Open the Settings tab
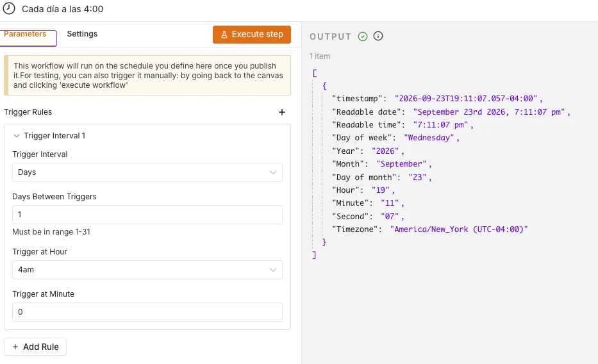 [x=82, y=34]
